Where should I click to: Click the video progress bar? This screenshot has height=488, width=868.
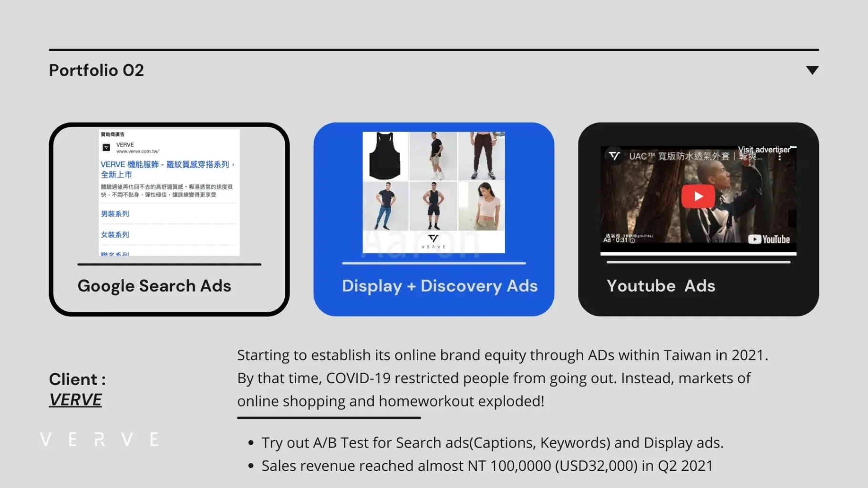698,254
